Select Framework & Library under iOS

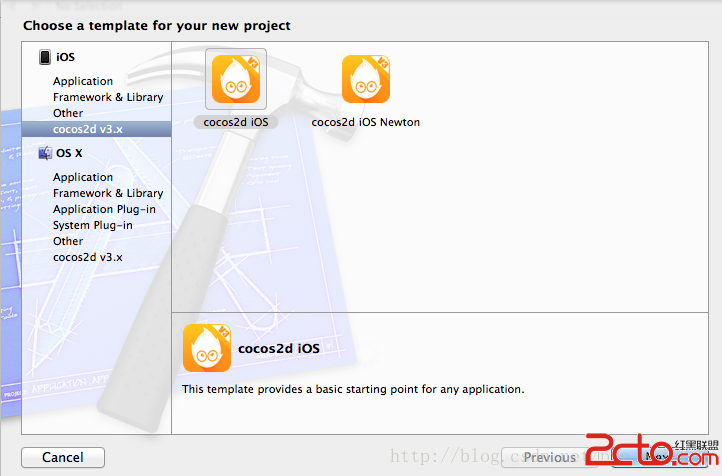[x=108, y=97]
